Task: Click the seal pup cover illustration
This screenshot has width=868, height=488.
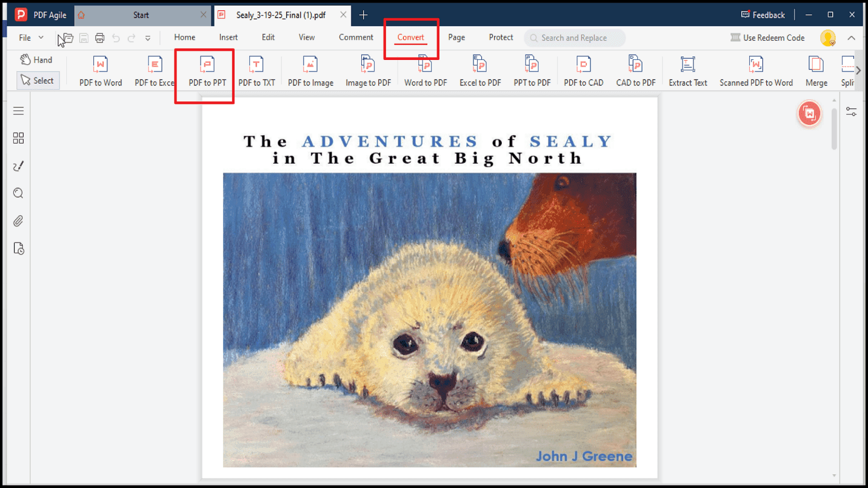Action: [x=430, y=320]
